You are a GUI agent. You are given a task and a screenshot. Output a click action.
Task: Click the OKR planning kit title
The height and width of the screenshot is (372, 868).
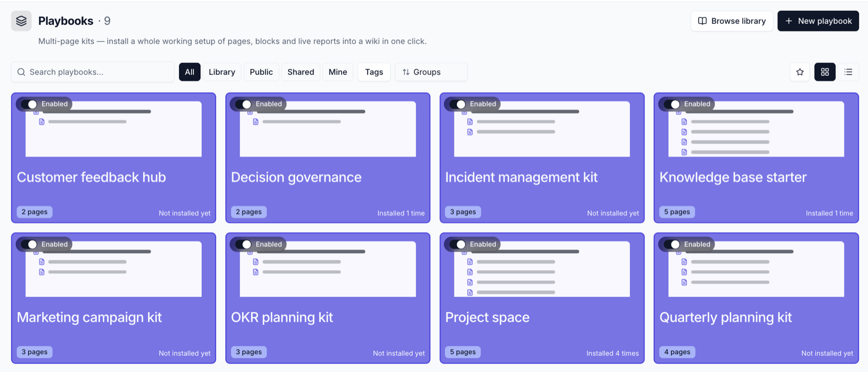[x=282, y=317]
